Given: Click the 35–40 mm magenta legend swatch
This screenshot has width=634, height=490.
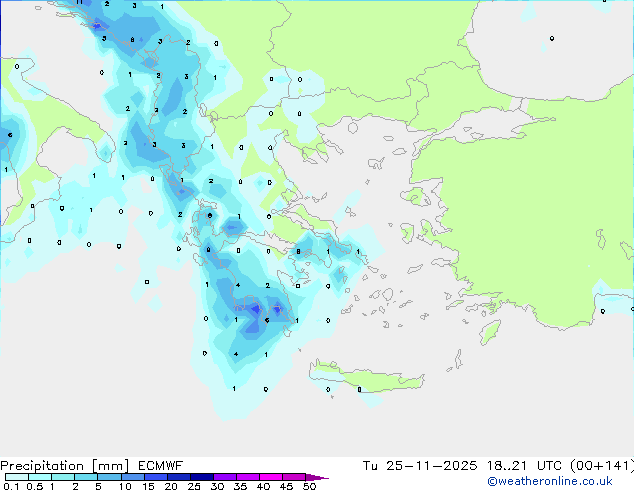Looking at the screenshot, I should coord(247,477).
